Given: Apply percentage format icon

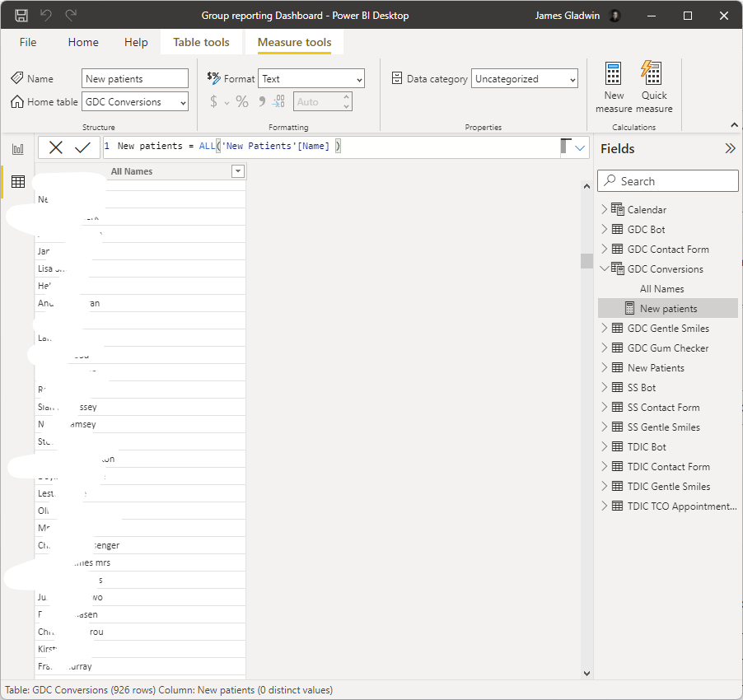Looking at the screenshot, I should click(x=242, y=101).
